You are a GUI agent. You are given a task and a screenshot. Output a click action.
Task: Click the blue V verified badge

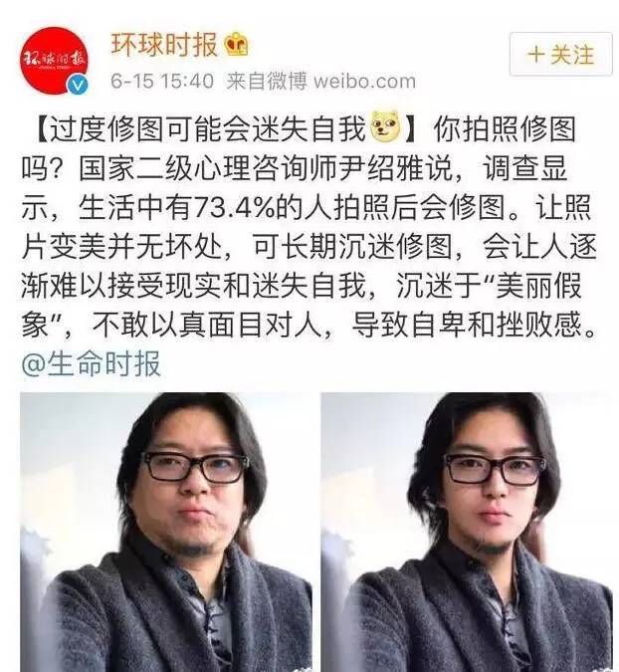tap(78, 85)
